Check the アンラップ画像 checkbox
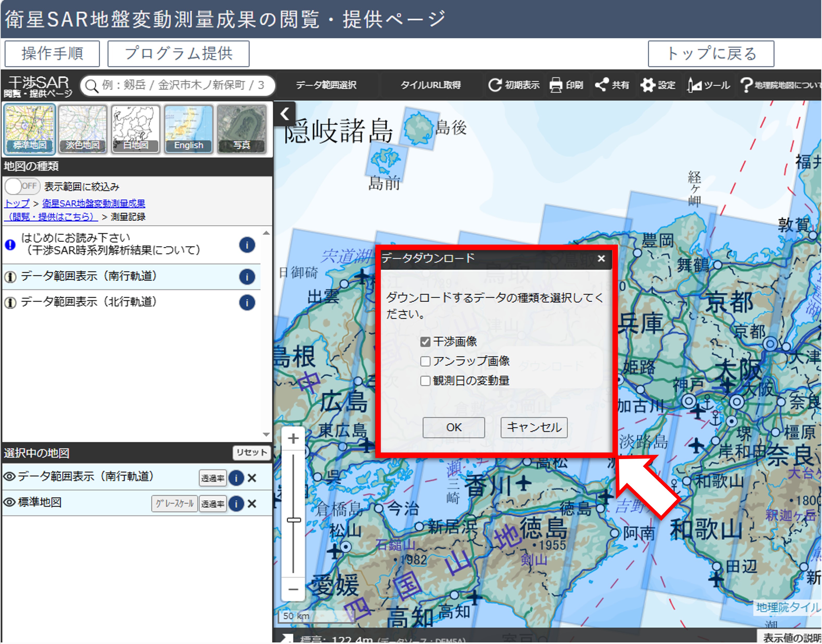The height and width of the screenshot is (644, 822). pos(425,361)
